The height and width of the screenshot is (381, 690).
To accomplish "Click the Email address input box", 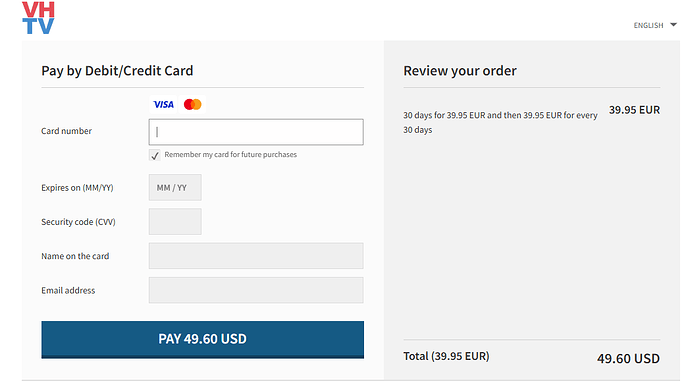I will pos(256,290).
